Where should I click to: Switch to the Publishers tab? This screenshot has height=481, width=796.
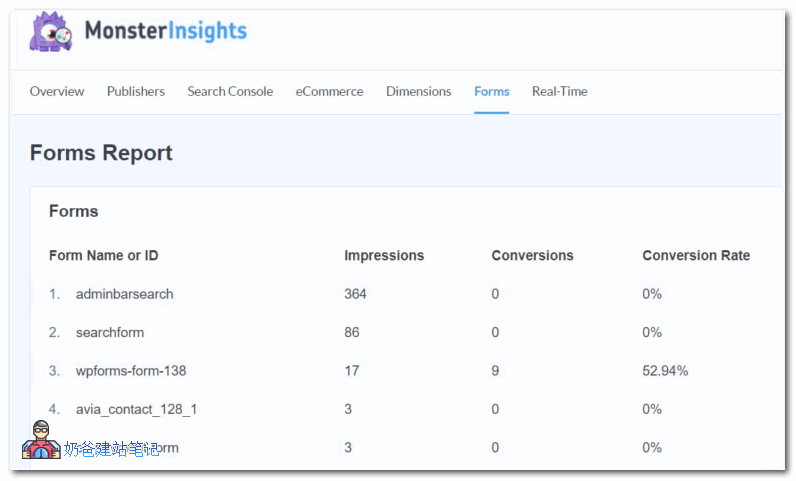(x=136, y=91)
